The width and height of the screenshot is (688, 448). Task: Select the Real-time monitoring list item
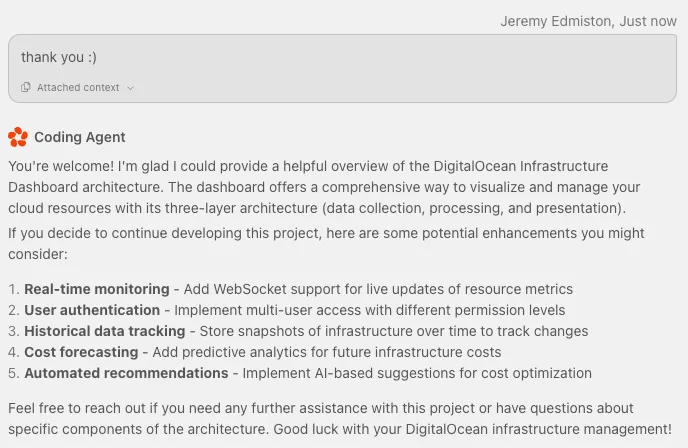[x=290, y=289]
